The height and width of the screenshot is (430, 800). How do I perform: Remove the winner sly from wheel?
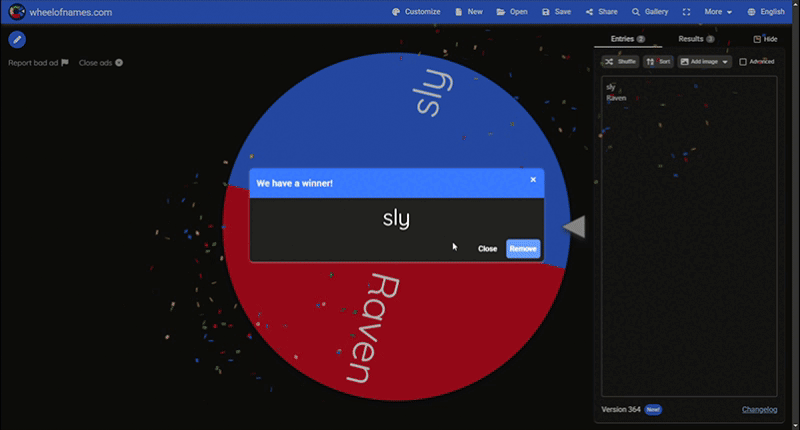pyautogui.click(x=523, y=248)
